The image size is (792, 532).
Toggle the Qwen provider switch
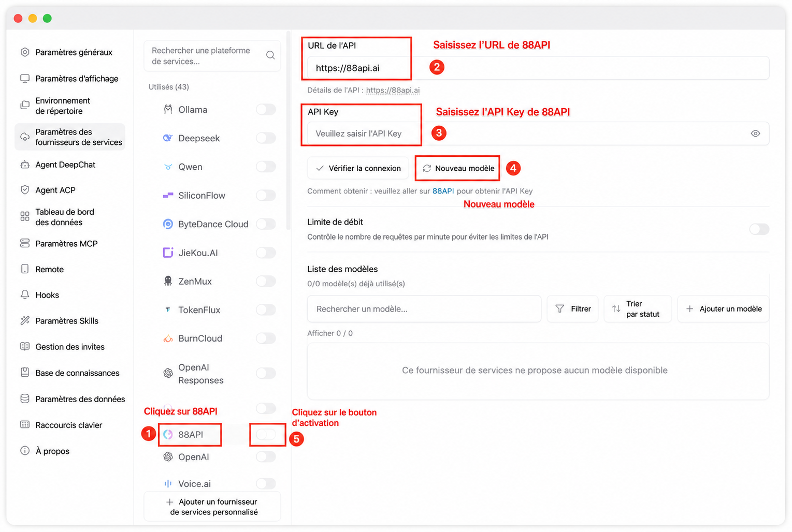coord(266,167)
